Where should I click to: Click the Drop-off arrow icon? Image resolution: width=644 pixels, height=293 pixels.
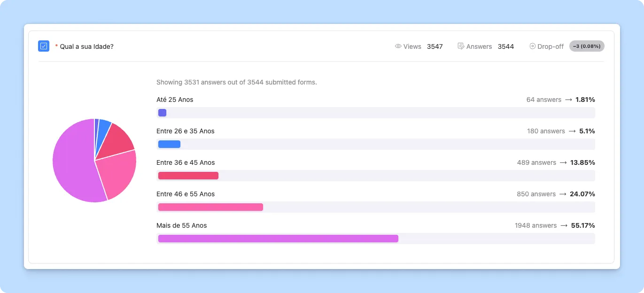[531, 46]
